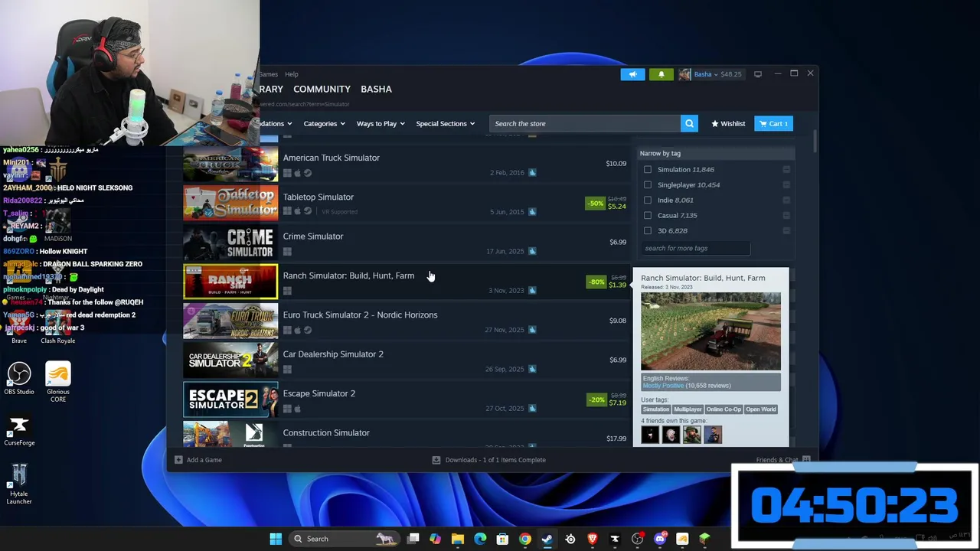Click the Online Co-Op user tag
Image resolution: width=980 pixels, height=551 pixels.
(724, 409)
